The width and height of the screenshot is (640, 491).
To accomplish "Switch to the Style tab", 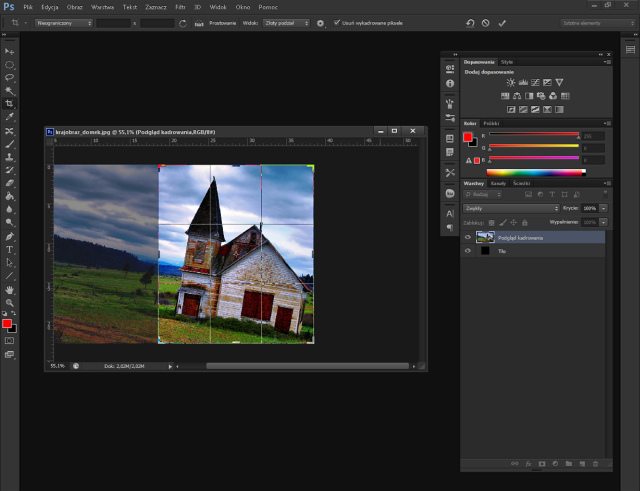I will [x=507, y=62].
